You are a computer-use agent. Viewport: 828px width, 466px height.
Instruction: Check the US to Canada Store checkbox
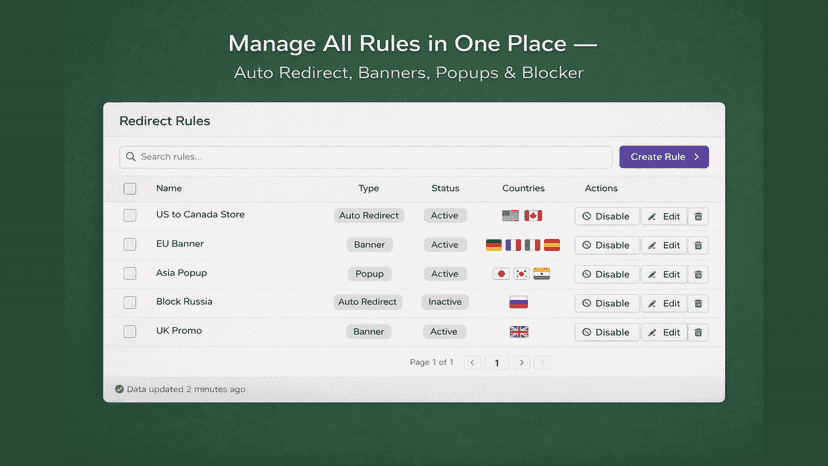(x=130, y=216)
